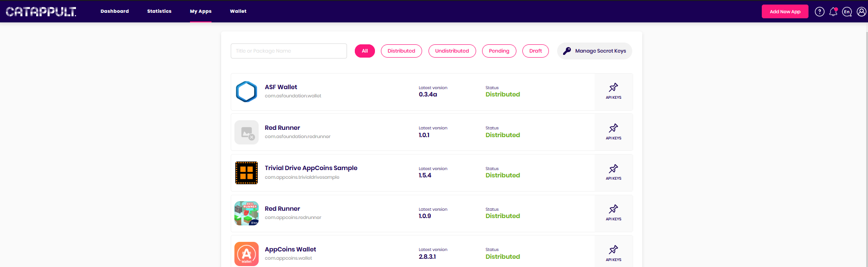Open API Keys for Trivial Drive AppCoins Sample

click(613, 173)
